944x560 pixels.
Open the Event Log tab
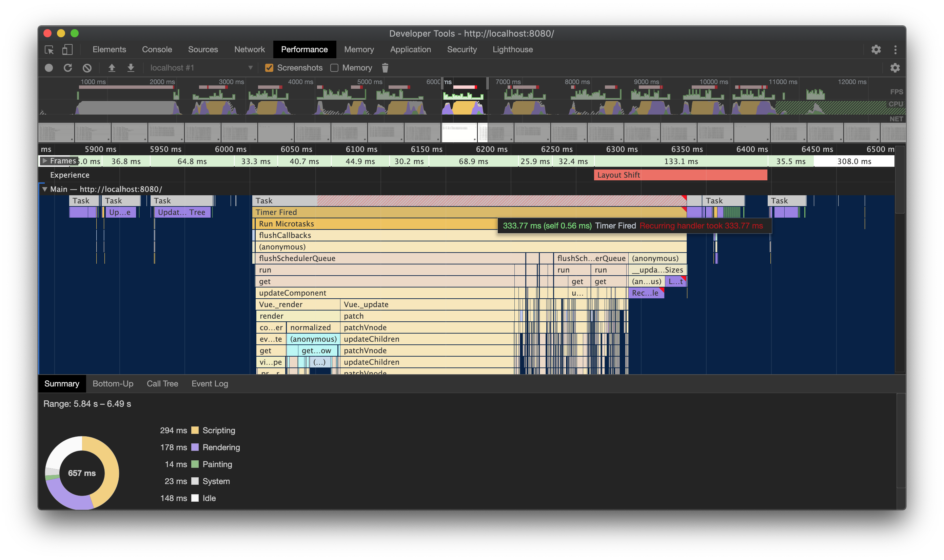pos(210,383)
